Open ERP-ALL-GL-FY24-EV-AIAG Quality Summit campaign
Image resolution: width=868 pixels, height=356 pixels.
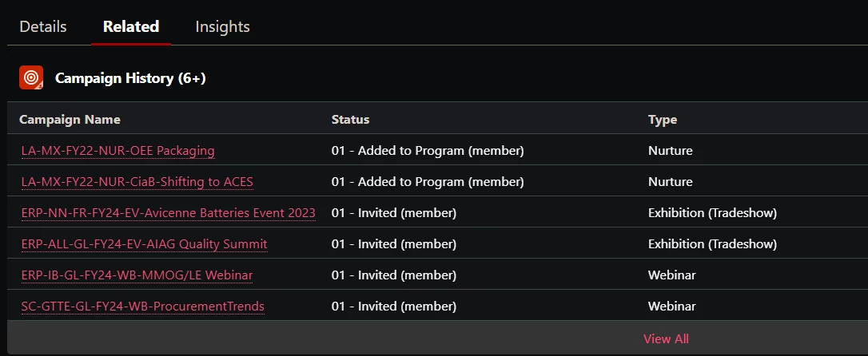point(144,243)
